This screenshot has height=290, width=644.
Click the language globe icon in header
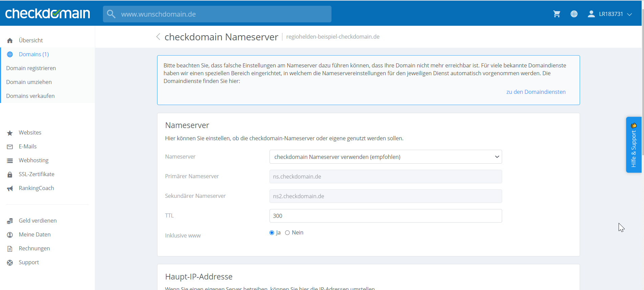coord(574,14)
